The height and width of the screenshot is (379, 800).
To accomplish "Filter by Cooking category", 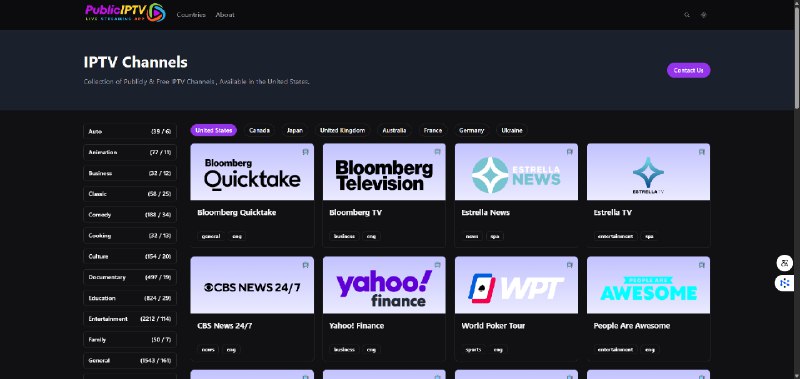I will 130,236.
